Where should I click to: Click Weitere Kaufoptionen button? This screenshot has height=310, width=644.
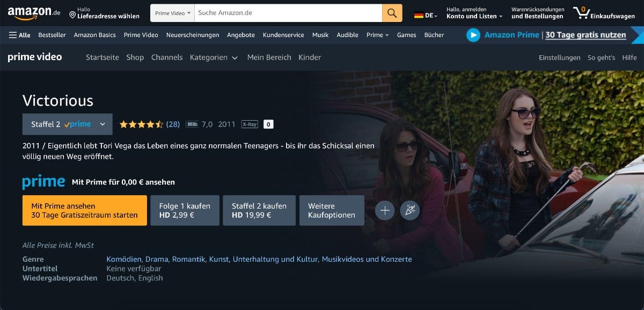tap(332, 210)
